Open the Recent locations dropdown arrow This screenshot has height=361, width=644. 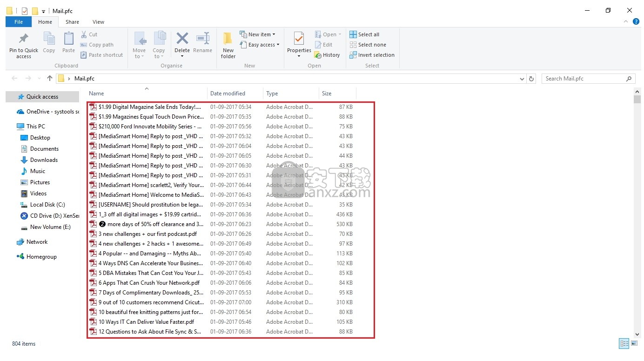(39, 79)
